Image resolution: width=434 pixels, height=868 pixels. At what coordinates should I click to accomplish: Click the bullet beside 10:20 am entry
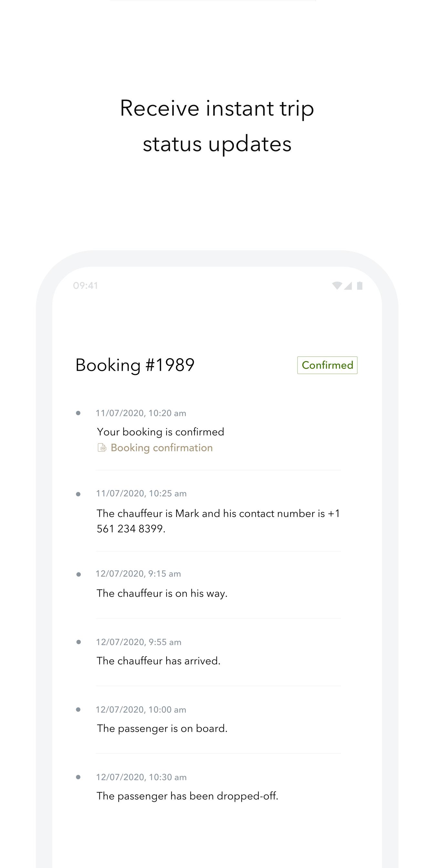tap(78, 413)
